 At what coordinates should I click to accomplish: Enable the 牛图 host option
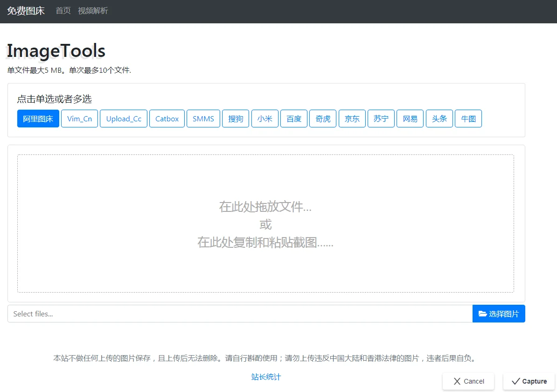pos(468,119)
